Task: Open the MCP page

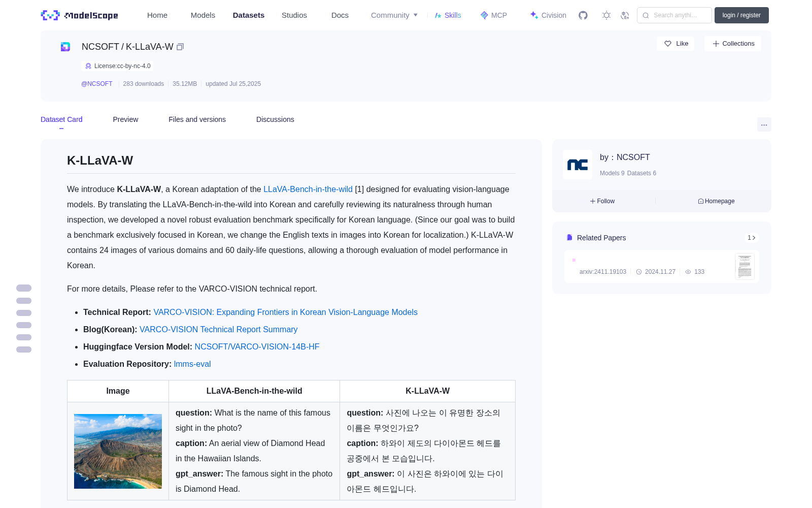Action: point(494,15)
